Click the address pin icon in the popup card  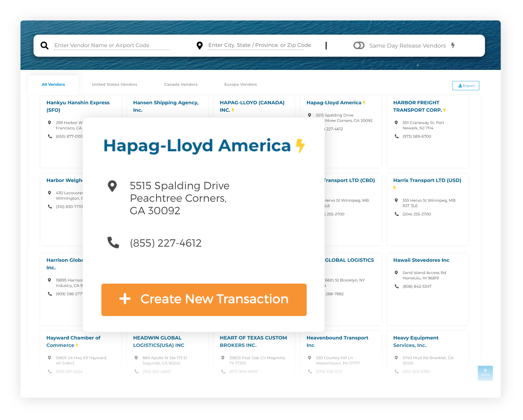click(112, 186)
